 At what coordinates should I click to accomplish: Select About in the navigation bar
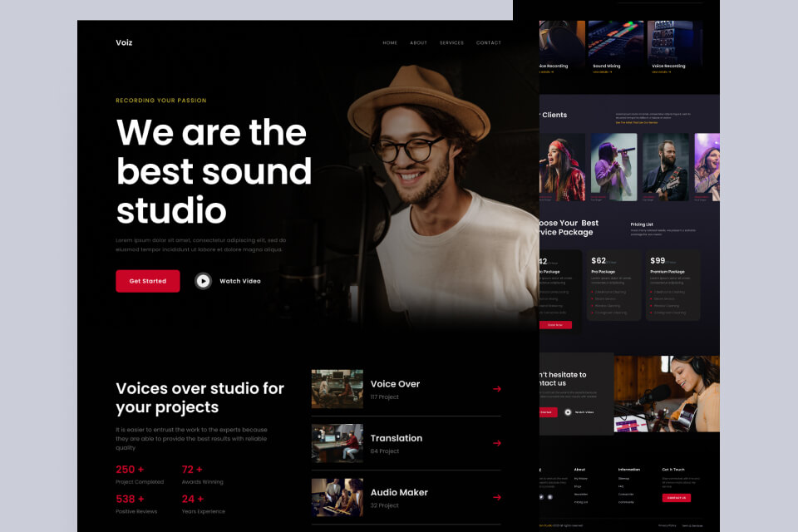pos(417,42)
